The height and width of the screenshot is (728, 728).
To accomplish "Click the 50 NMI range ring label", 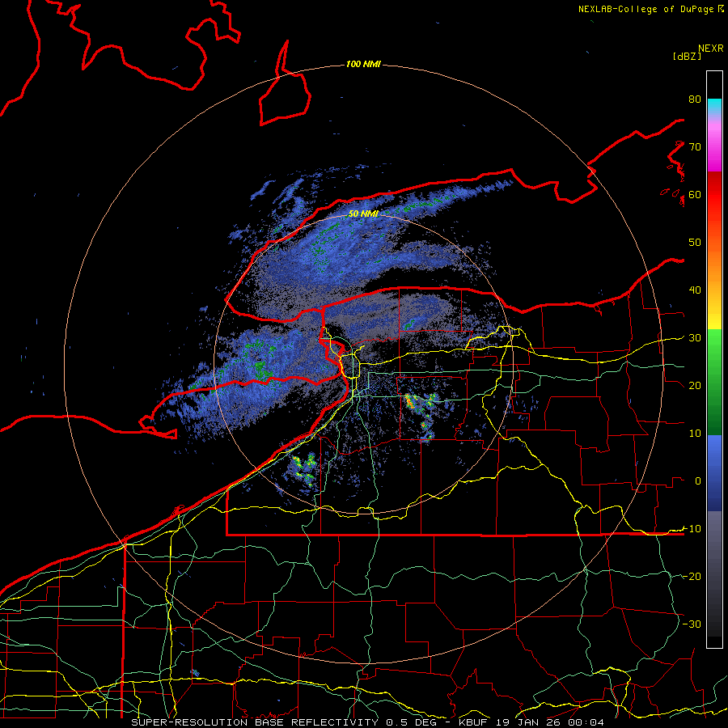I will pos(363,214).
